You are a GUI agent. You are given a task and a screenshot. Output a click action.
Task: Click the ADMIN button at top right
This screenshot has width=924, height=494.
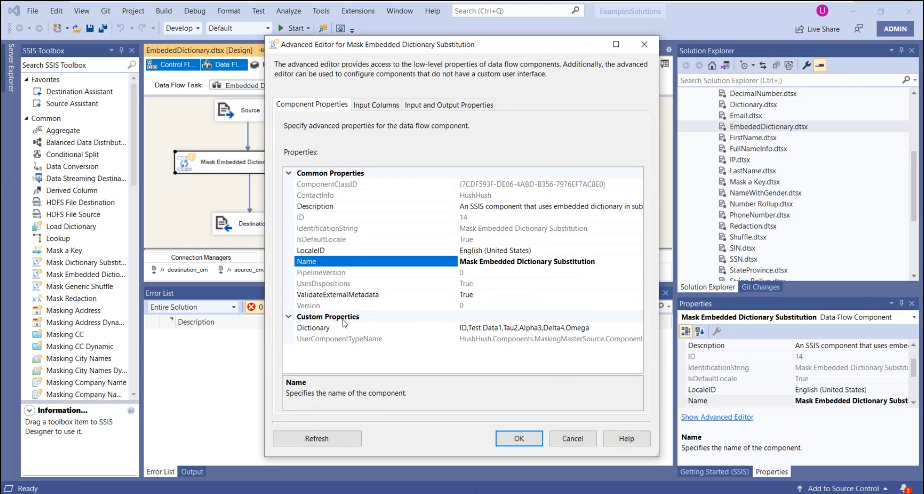click(895, 28)
